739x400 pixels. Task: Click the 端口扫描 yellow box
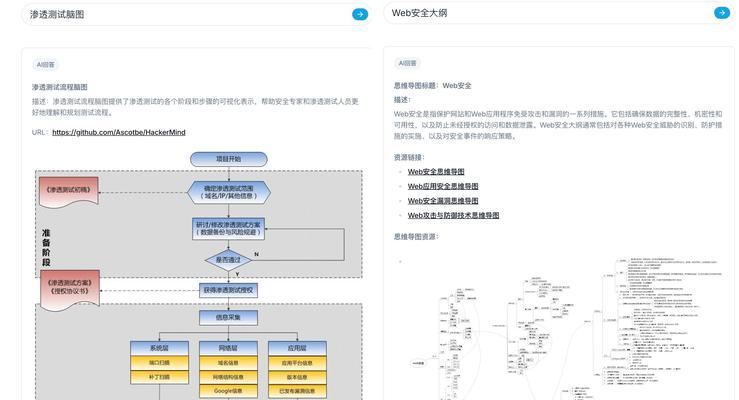tap(159, 363)
